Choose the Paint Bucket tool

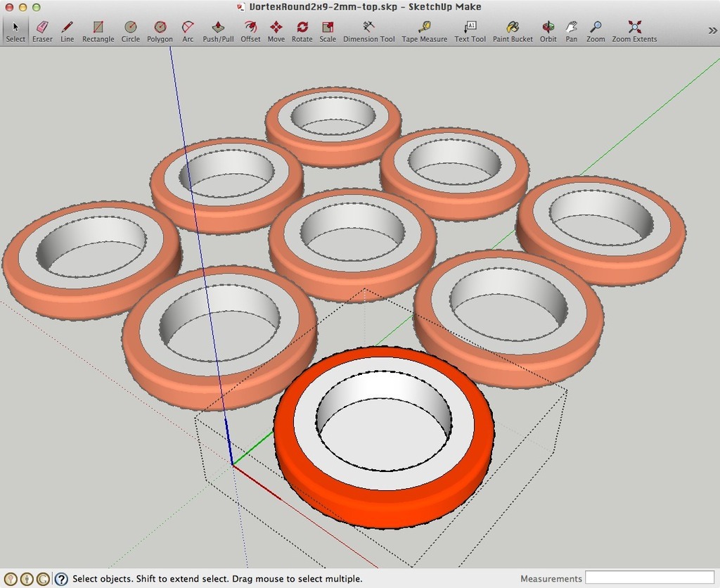[513, 31]
